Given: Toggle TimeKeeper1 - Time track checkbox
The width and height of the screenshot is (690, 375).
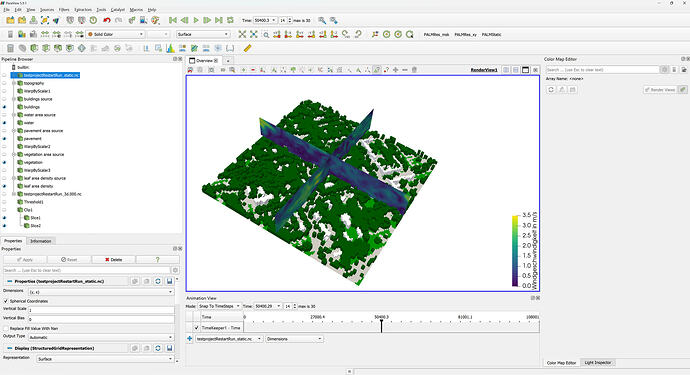Looking at the screenshot, I should 196,328.
